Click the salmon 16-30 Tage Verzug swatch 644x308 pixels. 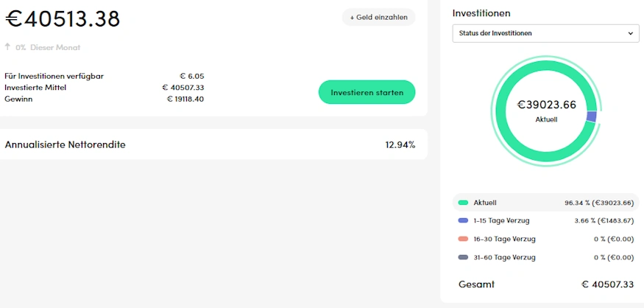click(463, 239)
